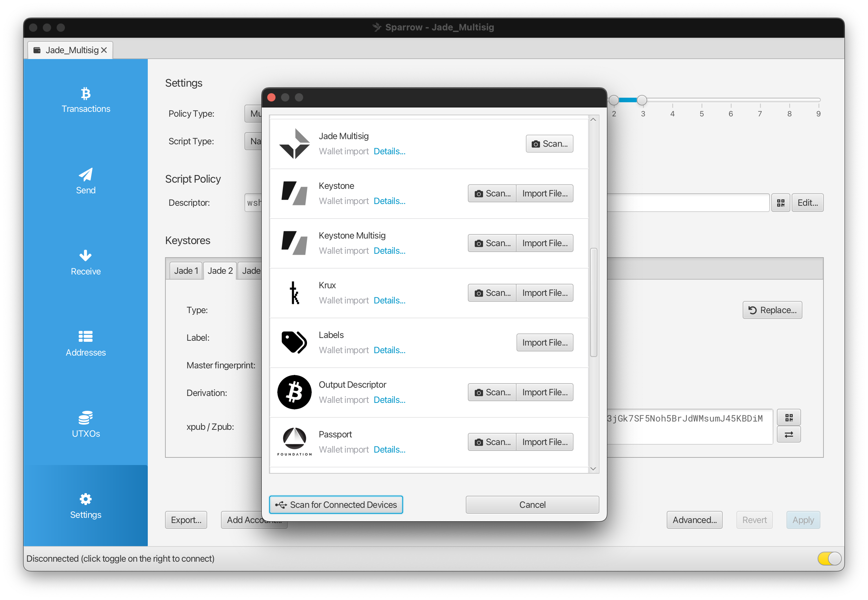Click the scroll up arrow in import list

[x=594, y=119]
